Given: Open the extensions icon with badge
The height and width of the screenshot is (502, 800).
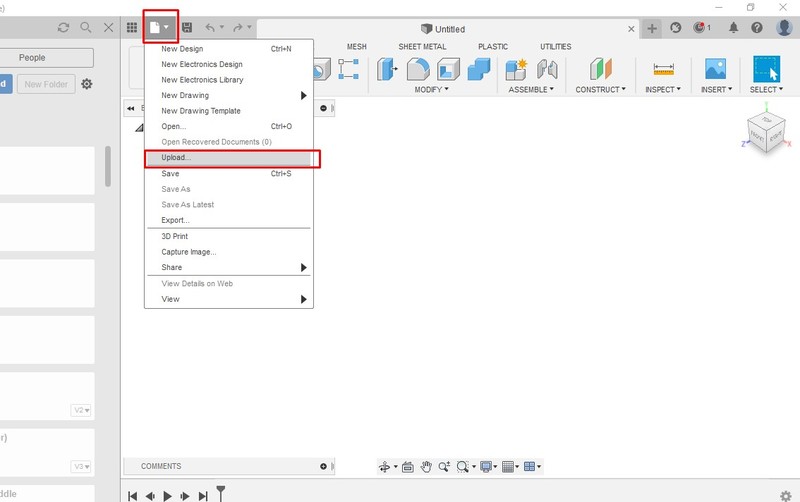Looking at the screenshot, I should 700,28.
